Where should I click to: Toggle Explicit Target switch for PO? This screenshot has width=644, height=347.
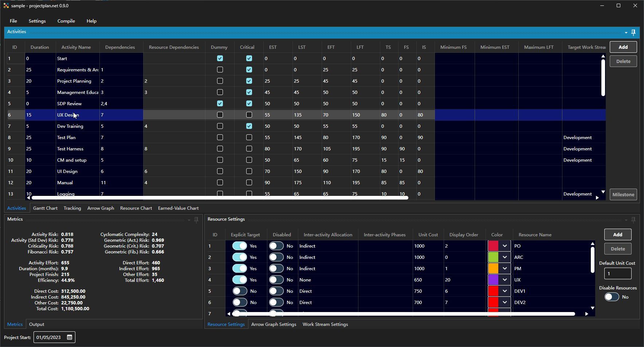[x=240, y=246]
